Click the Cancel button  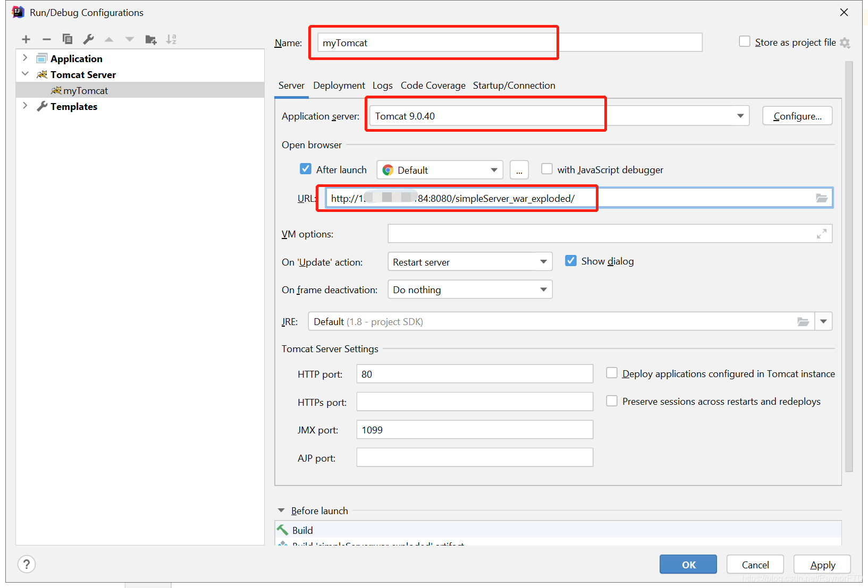pos(755,565)
